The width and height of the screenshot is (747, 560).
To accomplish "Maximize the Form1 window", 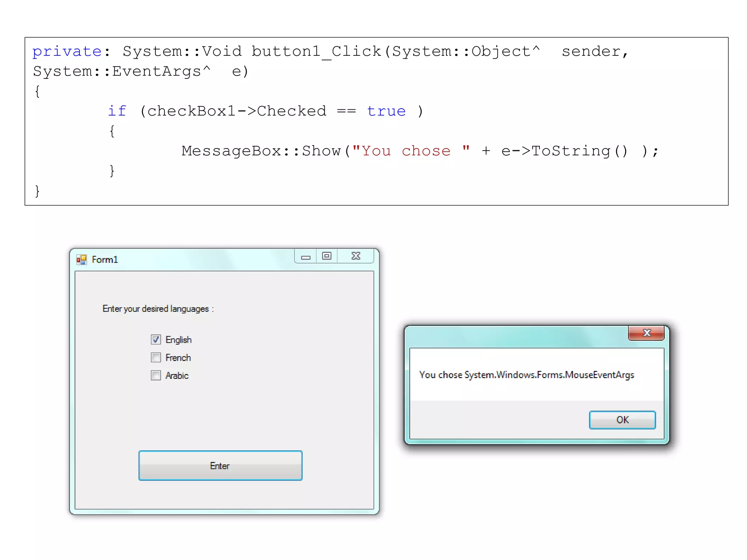I will pos(327,256).
